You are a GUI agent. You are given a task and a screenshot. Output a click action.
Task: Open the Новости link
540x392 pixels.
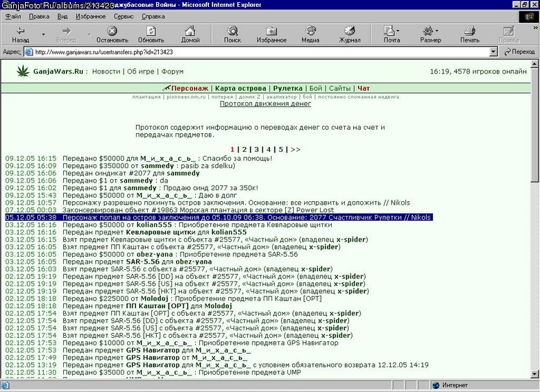tap(106, 71)
